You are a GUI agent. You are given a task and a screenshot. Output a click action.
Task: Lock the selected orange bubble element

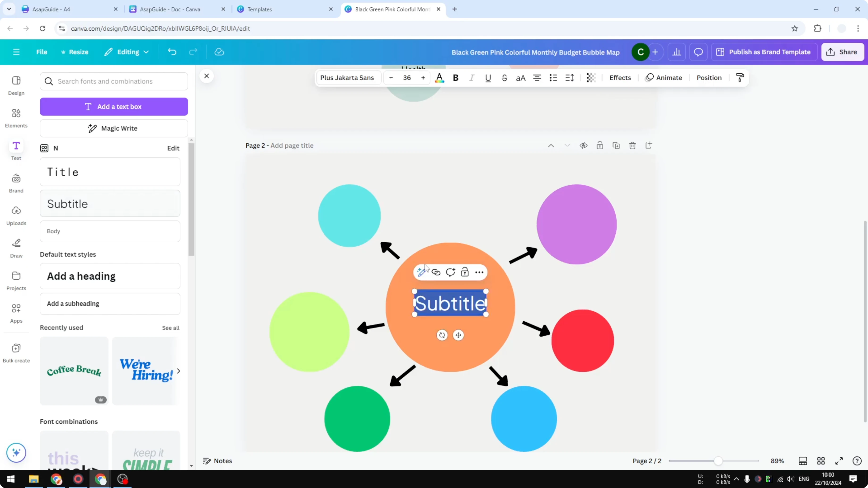(x=465, y=272)
